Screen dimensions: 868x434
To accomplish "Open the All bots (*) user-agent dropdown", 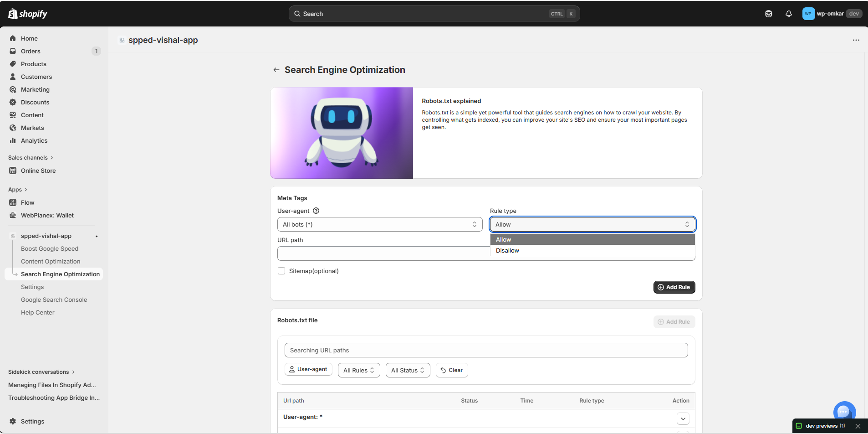I will point(379,224).
